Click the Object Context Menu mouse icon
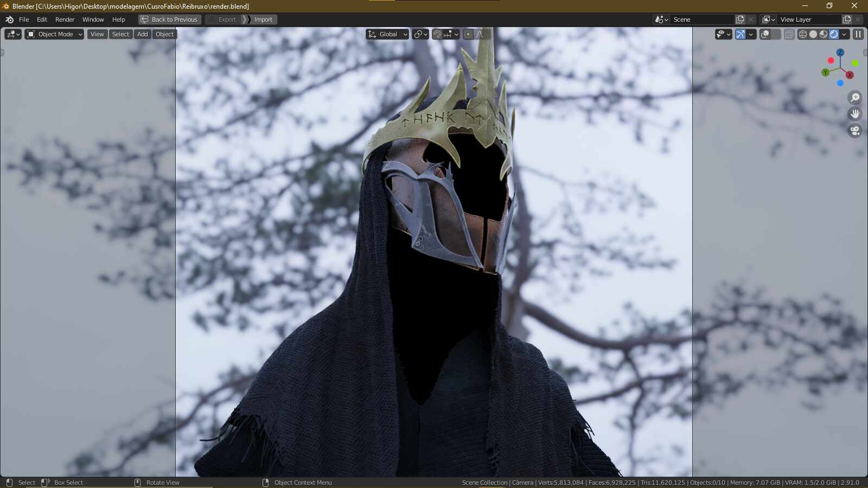Image resolution: width=868 pixels, height=488 pixels. coord(265,483)
